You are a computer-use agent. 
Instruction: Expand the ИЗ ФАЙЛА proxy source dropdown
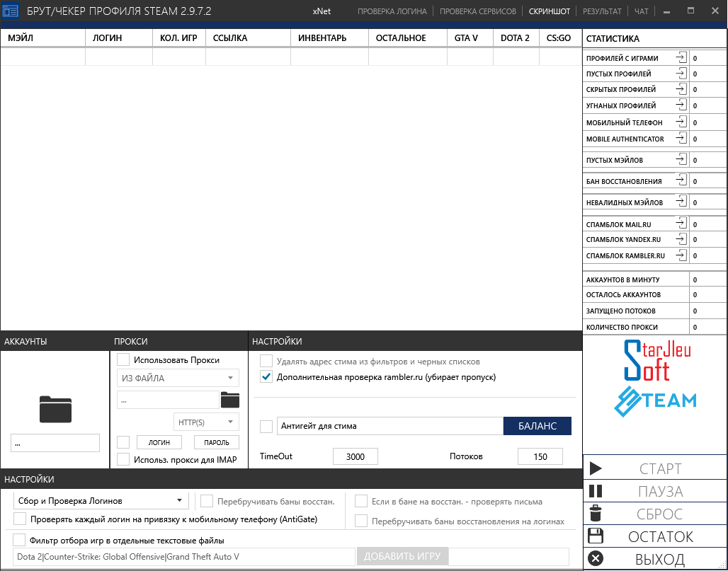click(178, 378)
